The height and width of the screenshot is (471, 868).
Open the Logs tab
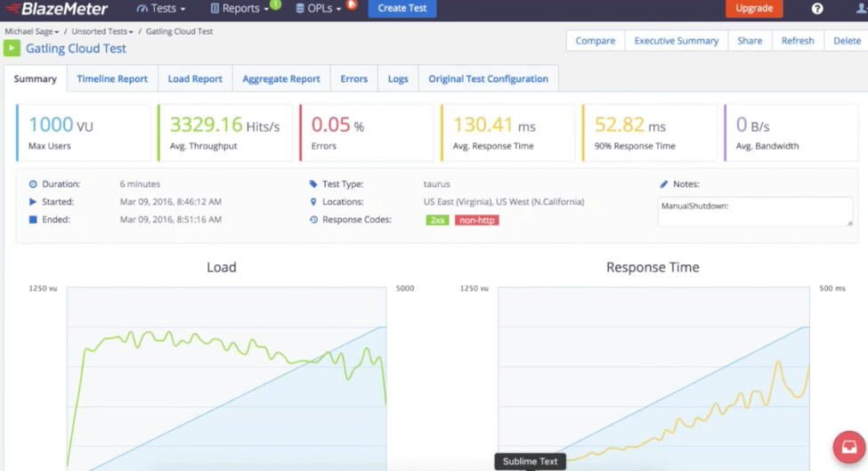(398, 78)
